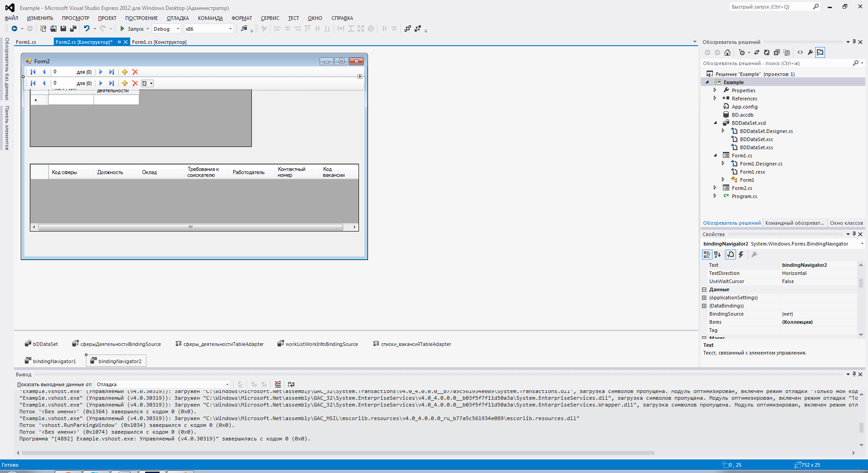Click the Properties wrench icon in Solution Explorer
This screenshot has height=473, width=868.
[x=810, y=52]
